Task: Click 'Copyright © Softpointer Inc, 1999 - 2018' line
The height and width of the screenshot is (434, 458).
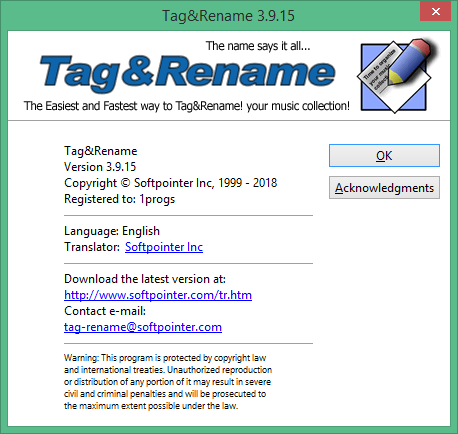Action: click(170, 183)
